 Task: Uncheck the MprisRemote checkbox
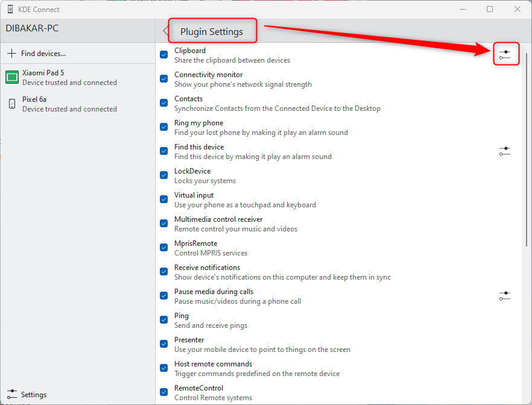[x=164, y=248]
